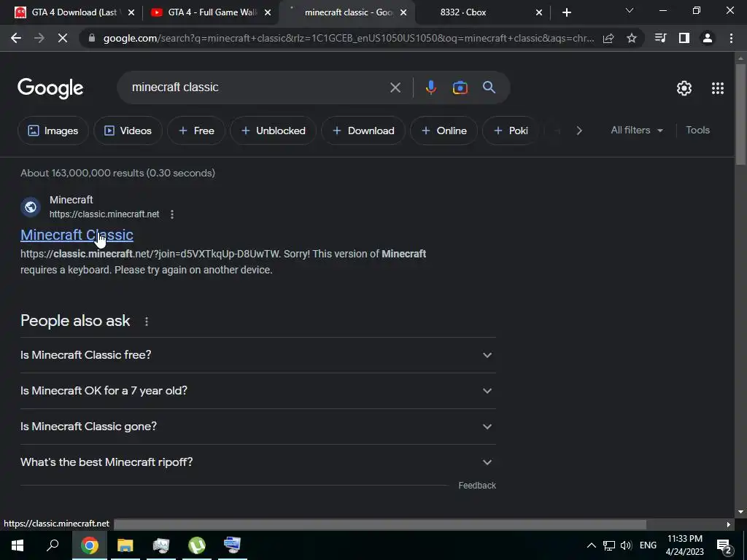
Task: Open the Google apps grid
Action: click(x=718, y=88)
